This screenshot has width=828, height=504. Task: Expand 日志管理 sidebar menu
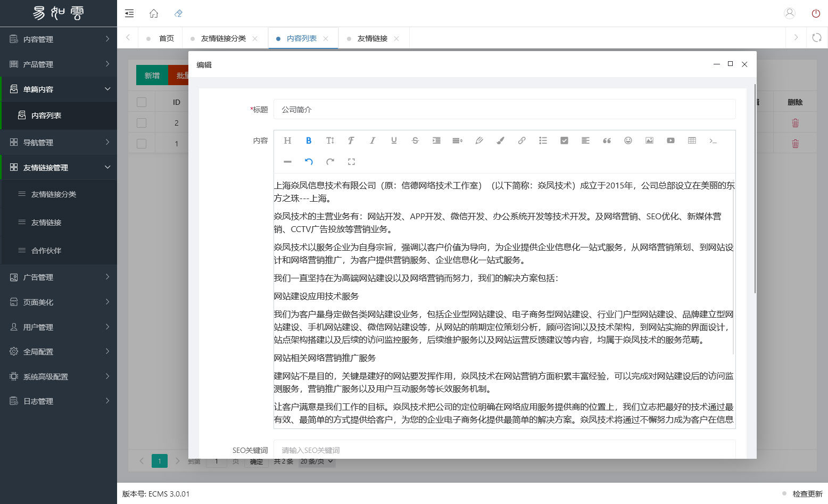[59, 401]
